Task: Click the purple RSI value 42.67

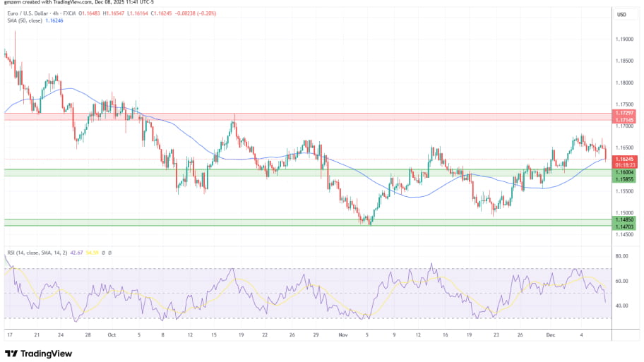Action: 76,253
